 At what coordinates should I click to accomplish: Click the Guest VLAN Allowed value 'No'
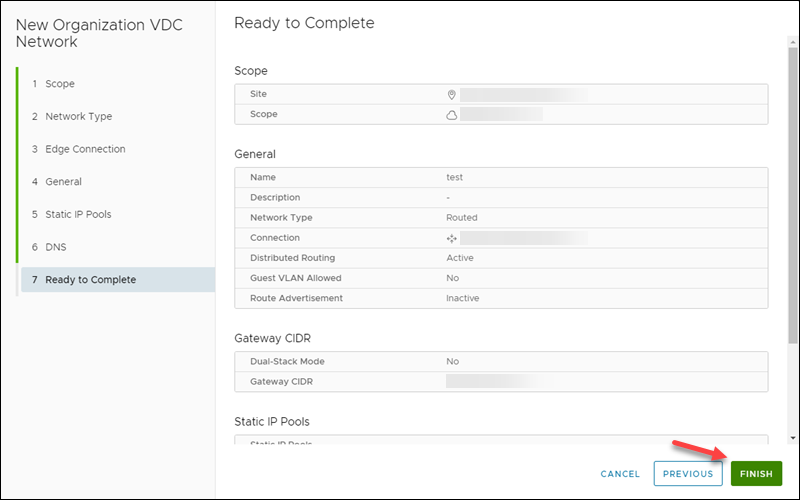[453, 278]
